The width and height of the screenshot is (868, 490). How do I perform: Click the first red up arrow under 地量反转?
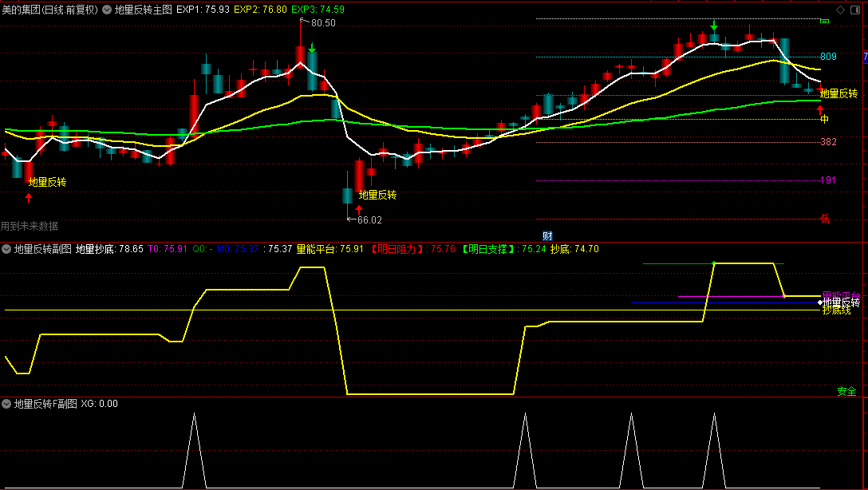pos(29,197)
